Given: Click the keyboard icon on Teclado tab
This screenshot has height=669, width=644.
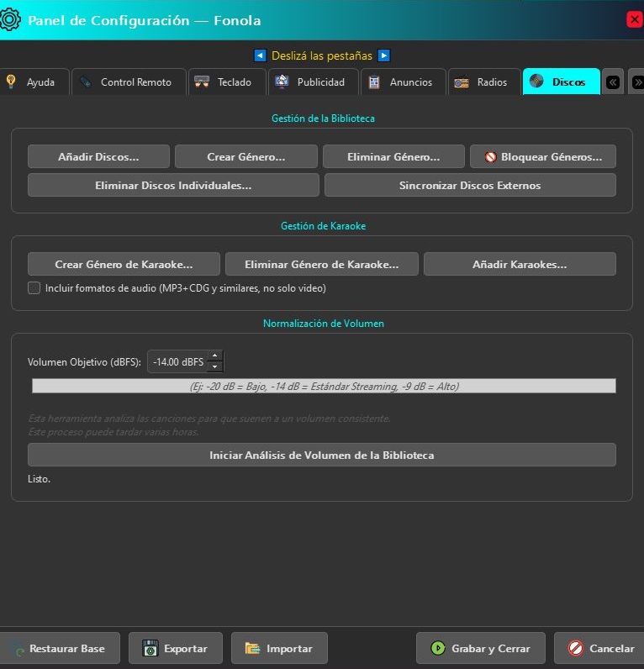Looking at the screenshot, I should coord(202,82).
